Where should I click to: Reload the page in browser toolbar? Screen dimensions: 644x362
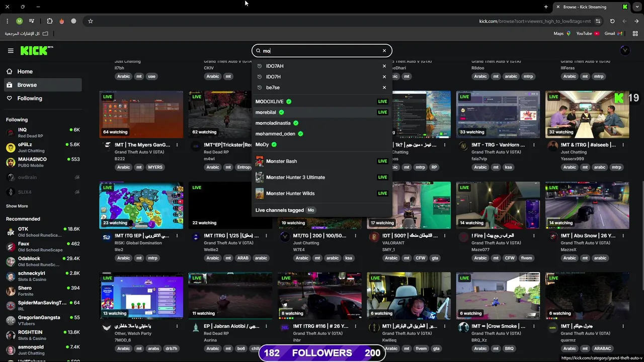(612, 21)
